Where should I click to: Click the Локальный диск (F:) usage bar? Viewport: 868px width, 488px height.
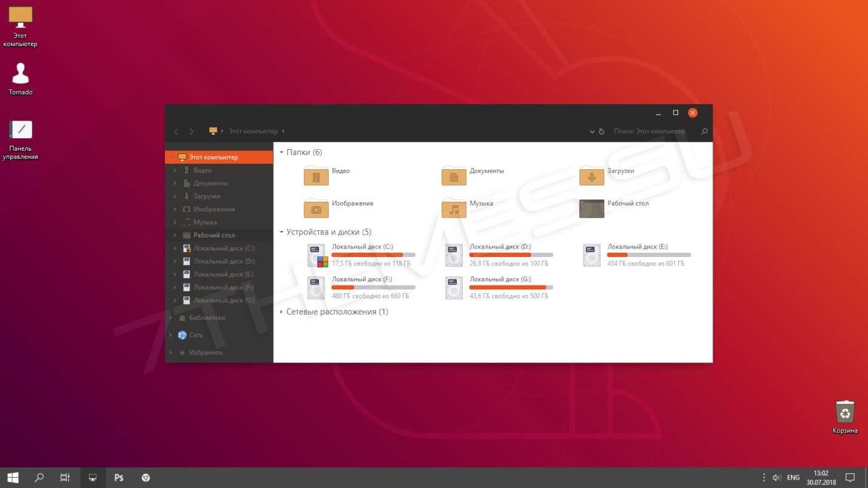click(374, 287)
